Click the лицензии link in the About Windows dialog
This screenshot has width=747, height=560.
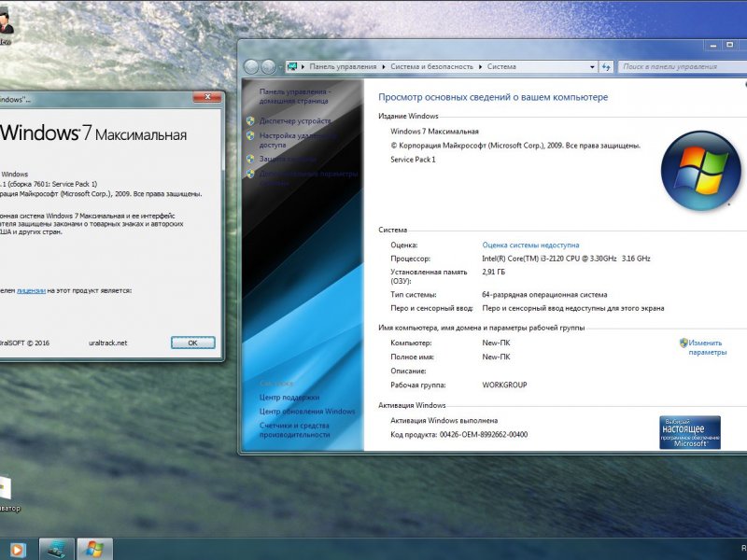click(x=31, y=290)
